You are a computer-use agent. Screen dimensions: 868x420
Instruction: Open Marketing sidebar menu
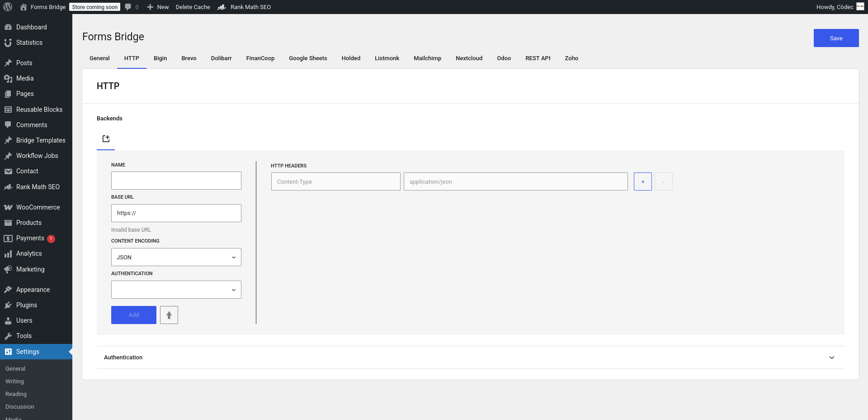[36, 269]
